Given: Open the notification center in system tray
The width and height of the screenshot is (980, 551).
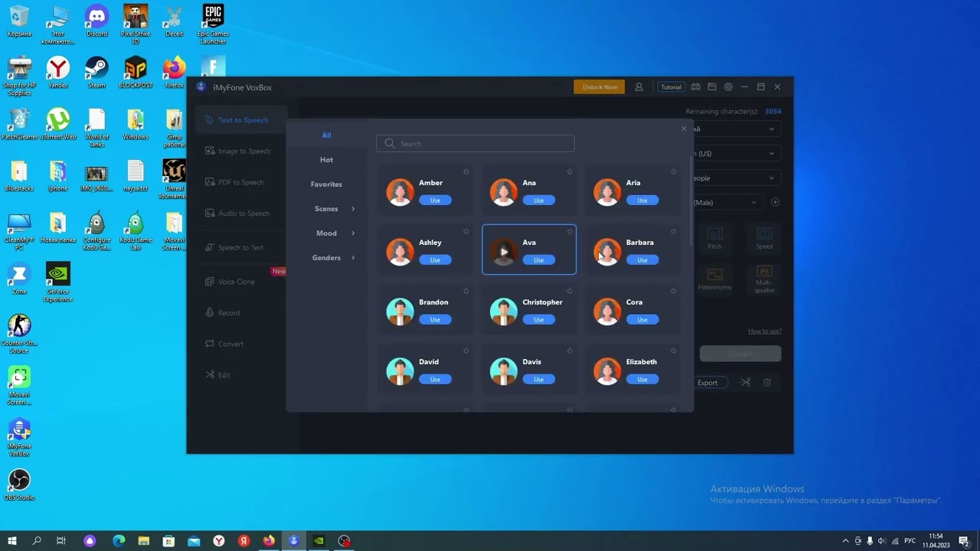Looking at the screenshot, I should pos(964,541).
